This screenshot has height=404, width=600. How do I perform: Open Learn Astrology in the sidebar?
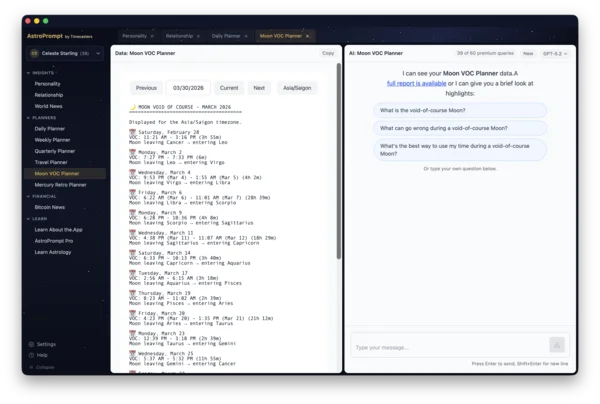[53, 252]
